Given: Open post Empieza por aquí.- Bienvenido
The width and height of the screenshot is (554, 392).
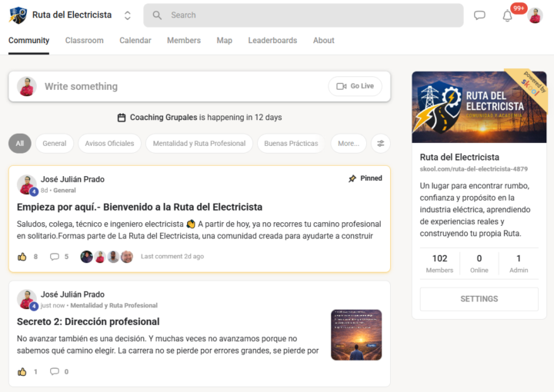Looking at the screenshot, I should click(139, 207).
